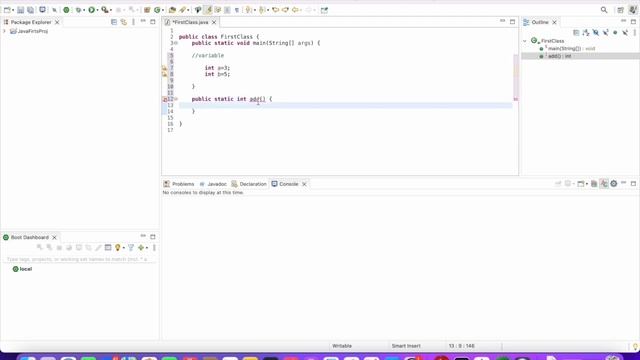Click Collapse All in Package Explorer
The height and width of the screenshot is (360, 640).
[114, 22]
